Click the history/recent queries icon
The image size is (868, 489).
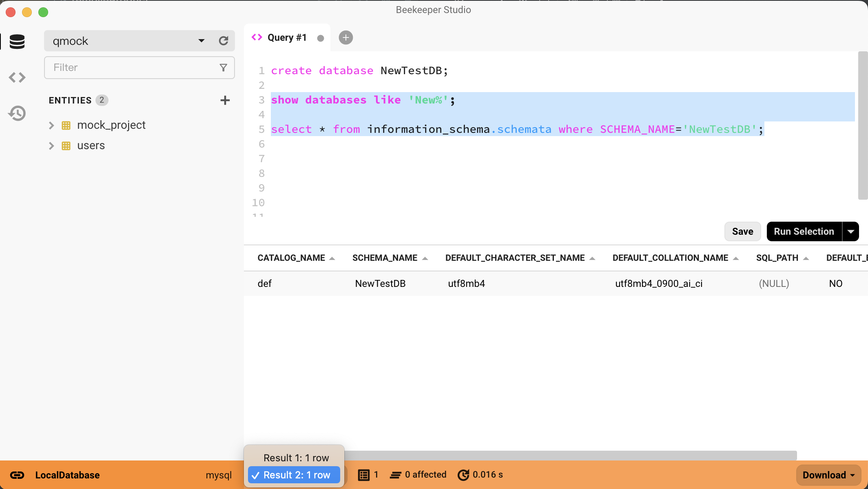click(x=17, y=113)
